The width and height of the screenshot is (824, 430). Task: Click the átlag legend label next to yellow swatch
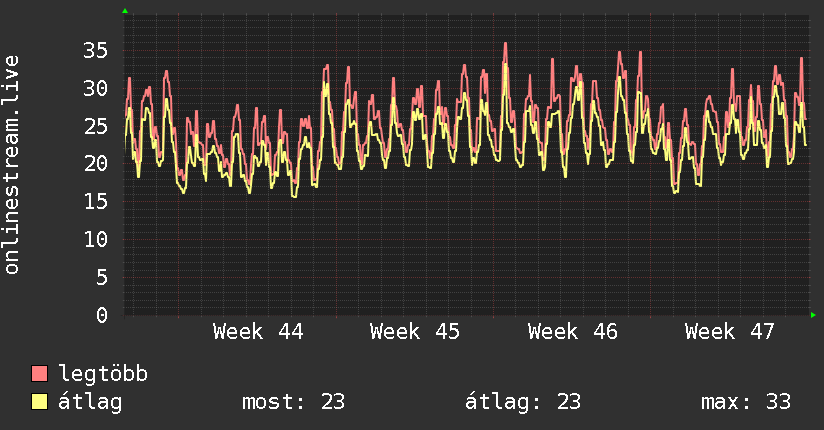90,402
